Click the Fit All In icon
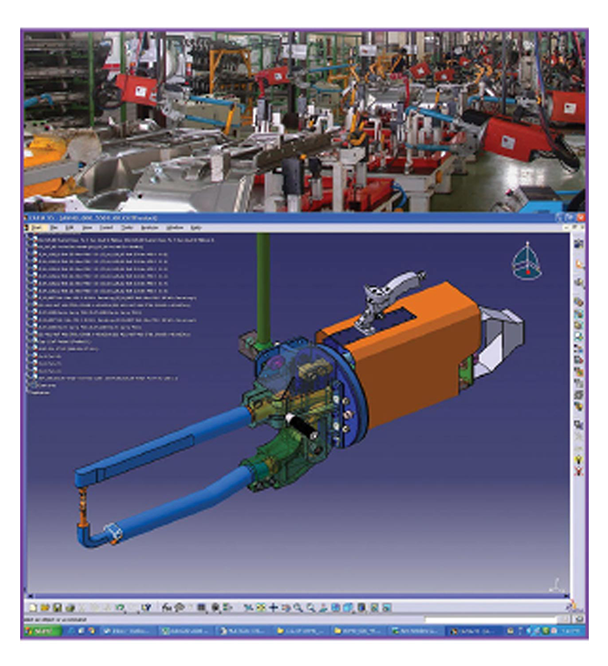The width and height of the screenshot is (608, 666). (x=261, y=607)
